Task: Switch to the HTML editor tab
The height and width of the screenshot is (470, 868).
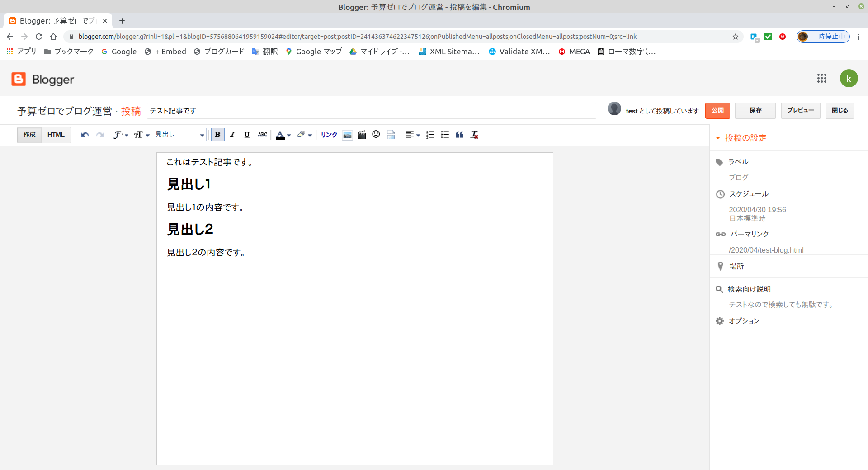Action: [56, 135]
